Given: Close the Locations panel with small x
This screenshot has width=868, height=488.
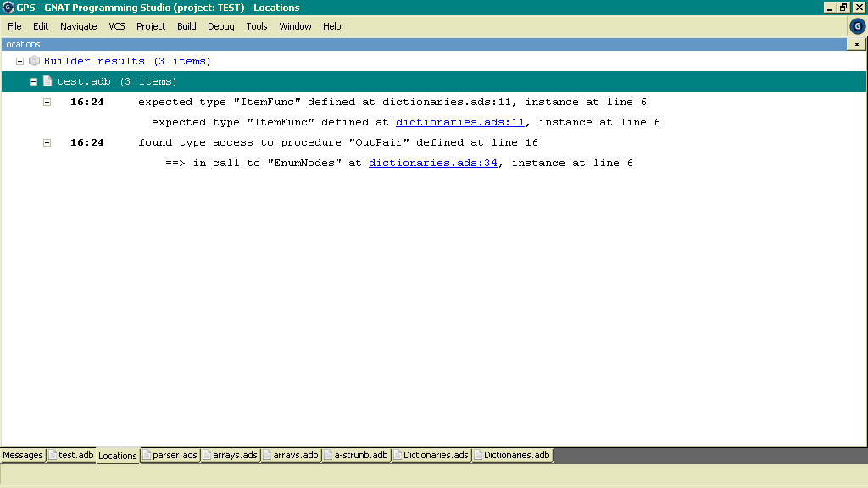Looking at the screenshot, I should pyautogui.click(x=857, y=44).
